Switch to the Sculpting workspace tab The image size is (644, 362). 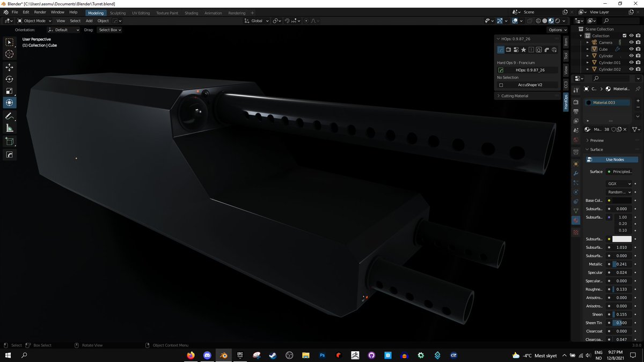pos(118,12)
